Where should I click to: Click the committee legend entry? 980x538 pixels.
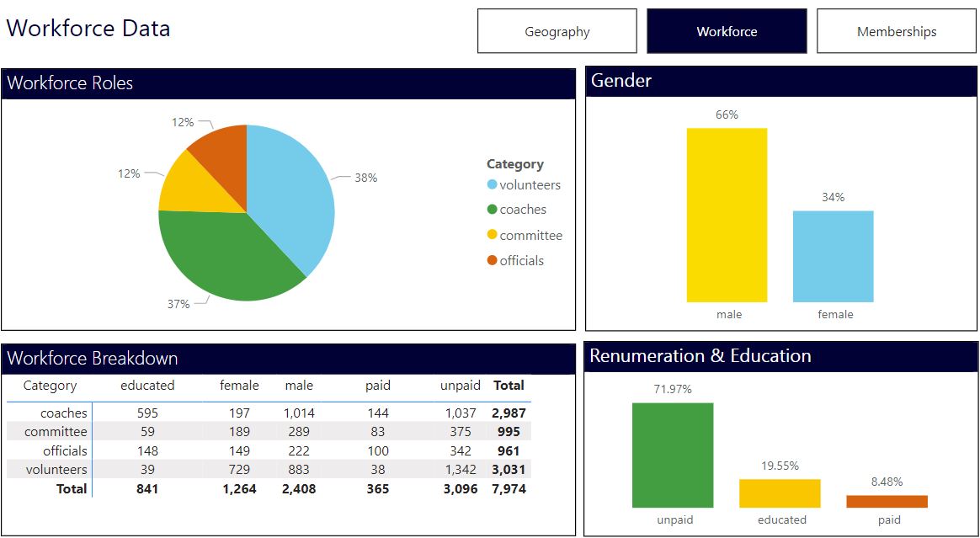[x=530, y=236]
